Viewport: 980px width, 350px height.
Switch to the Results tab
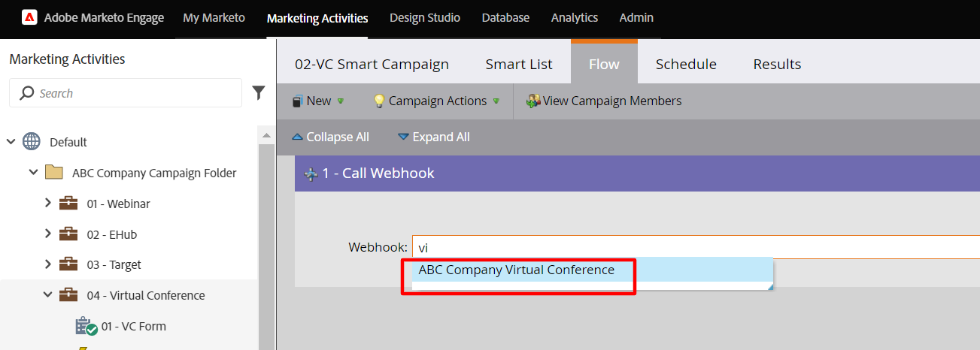click(x=777, y=64)
